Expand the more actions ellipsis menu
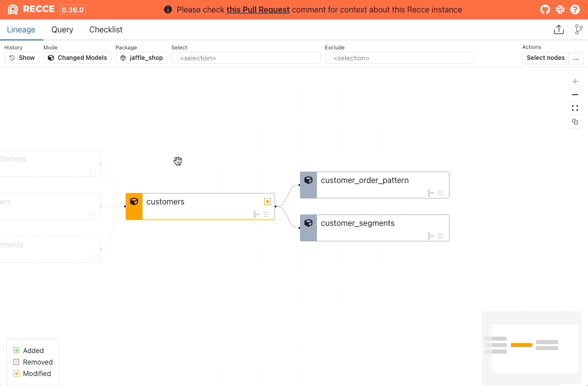The height and width of the screenshot is (386, 588). (x=576, y=58)
